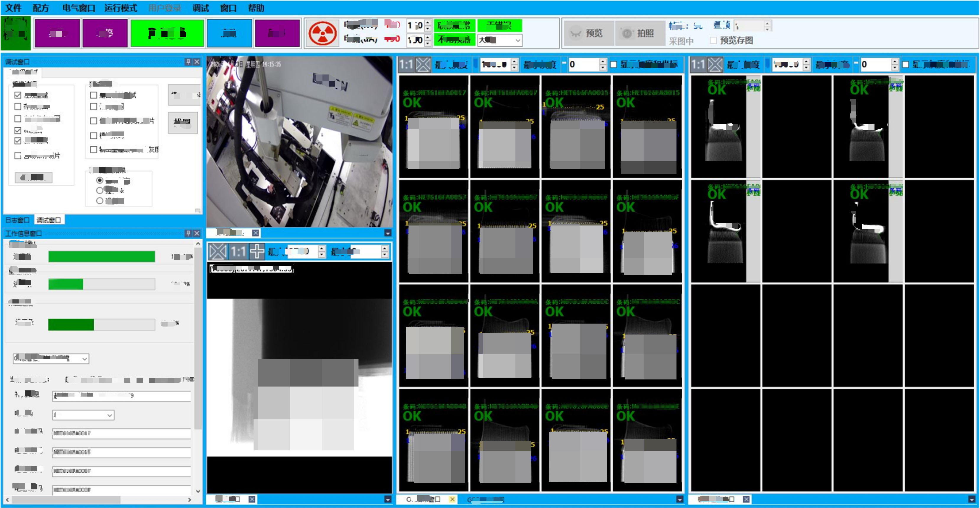
Task: Click the fit-window icon in the rightmost image panel
Action: [715, 64]
